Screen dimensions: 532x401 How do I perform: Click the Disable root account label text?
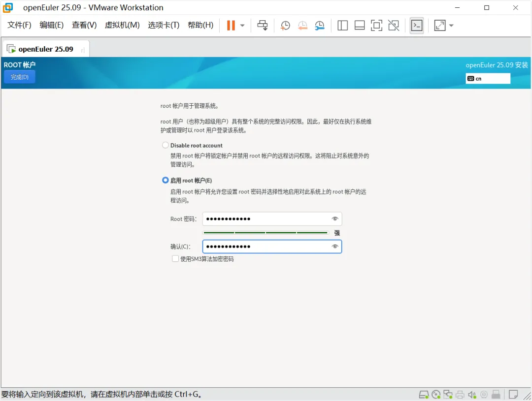coord(197,146)
